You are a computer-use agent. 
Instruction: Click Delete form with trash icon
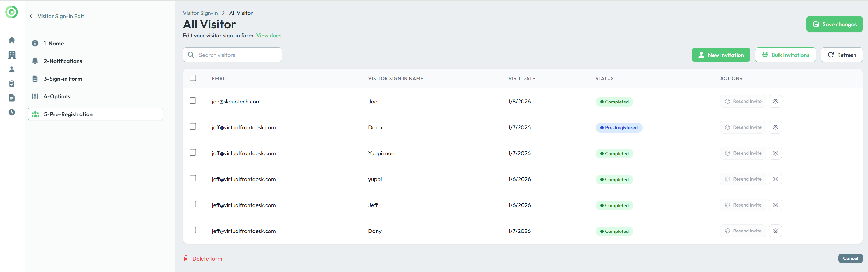click(x=203, y=259)
